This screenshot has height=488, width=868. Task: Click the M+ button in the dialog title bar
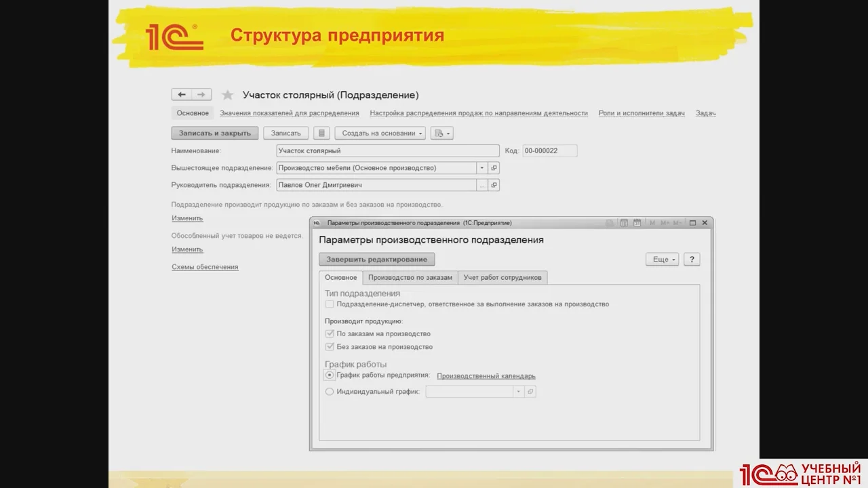(x=665, y=223)
